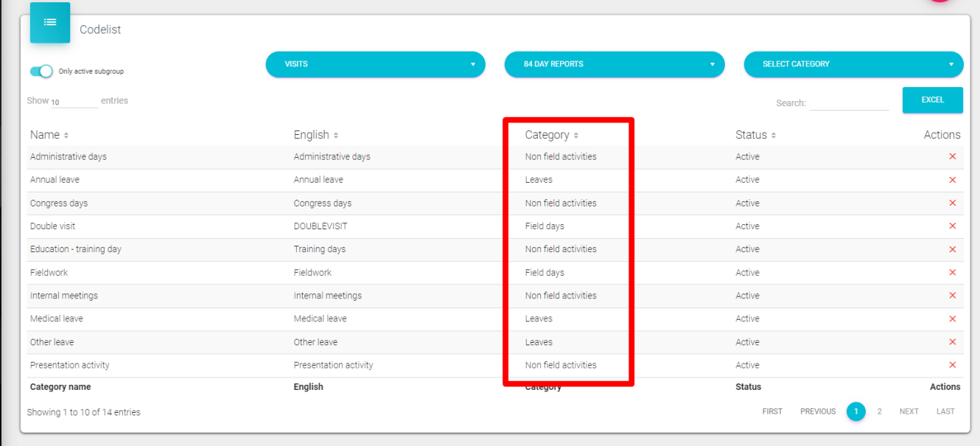Delete the Annual leave entry
This screenshot has width=980, height=446.
click(x=952, y=180)
